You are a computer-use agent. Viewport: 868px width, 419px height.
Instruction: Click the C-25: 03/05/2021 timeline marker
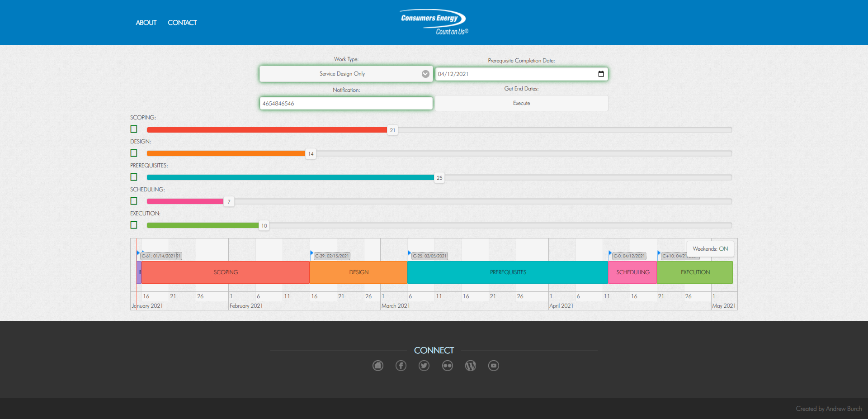click(x=429, y=256)
